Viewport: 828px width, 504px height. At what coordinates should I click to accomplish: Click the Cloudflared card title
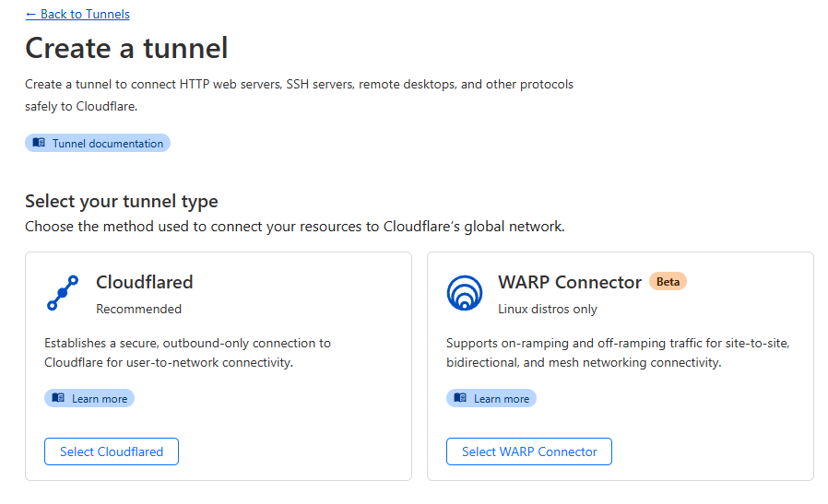(x=145, y=282)
